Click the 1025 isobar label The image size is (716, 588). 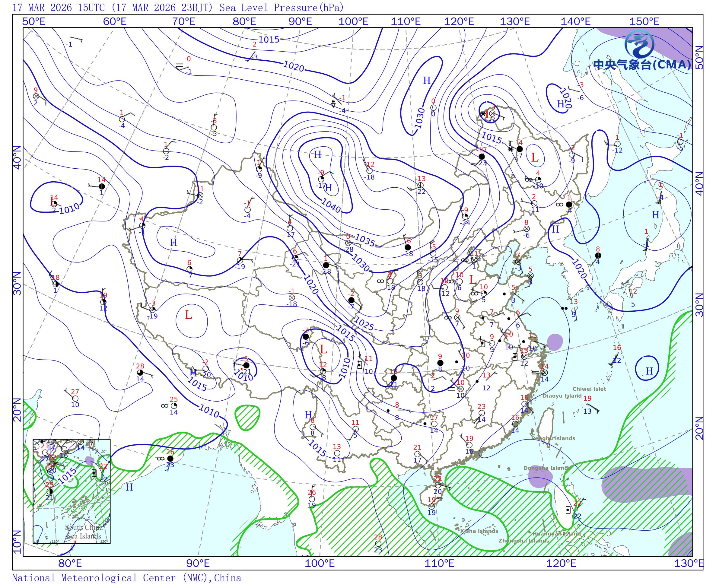click(x=364, y=324)
